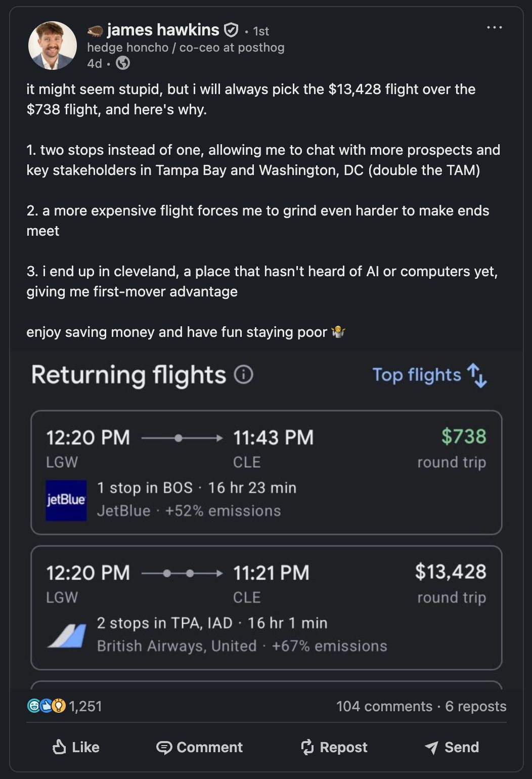Viewport: 532px width, 779px height.
Task: Open the Repost options
Action: [334, 747]
